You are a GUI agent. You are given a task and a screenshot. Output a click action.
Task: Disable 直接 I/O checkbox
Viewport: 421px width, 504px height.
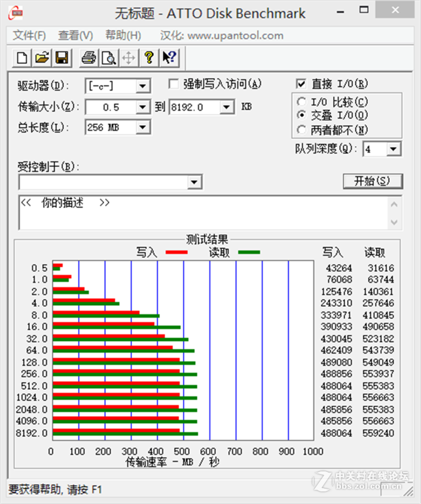point(302,83)
